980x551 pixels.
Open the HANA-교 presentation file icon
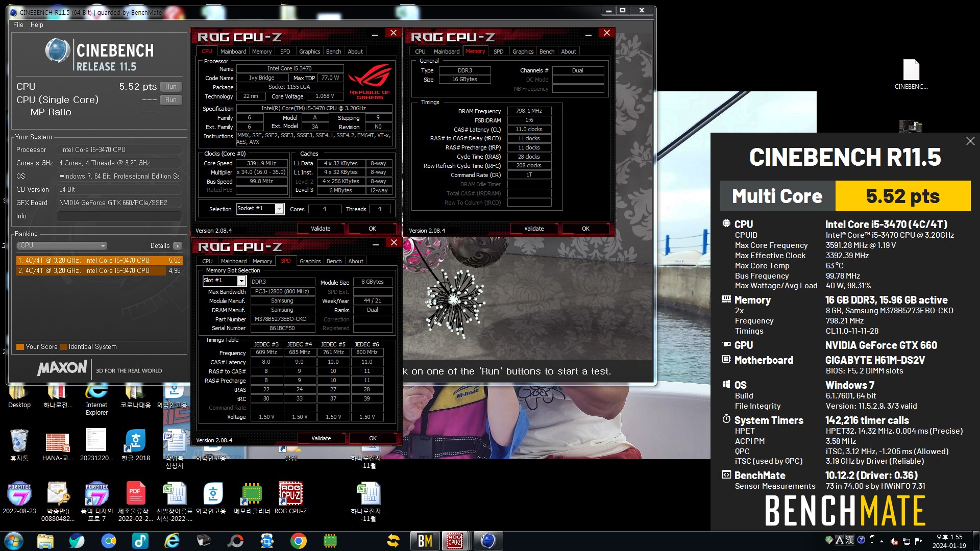click(x=57, y=445)
